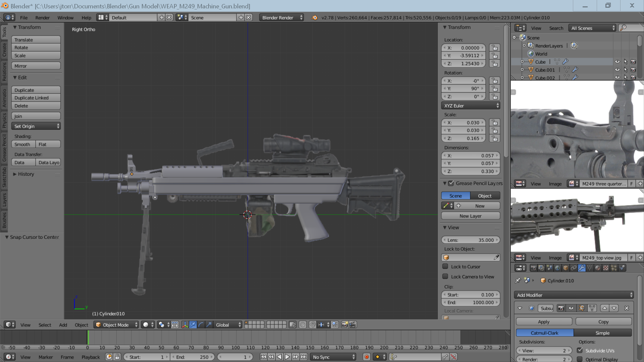Click the OpenGL render image camera icon
The width and height of the screenshot is (644, 362).
pyautogui.click(x=344, y=325)
